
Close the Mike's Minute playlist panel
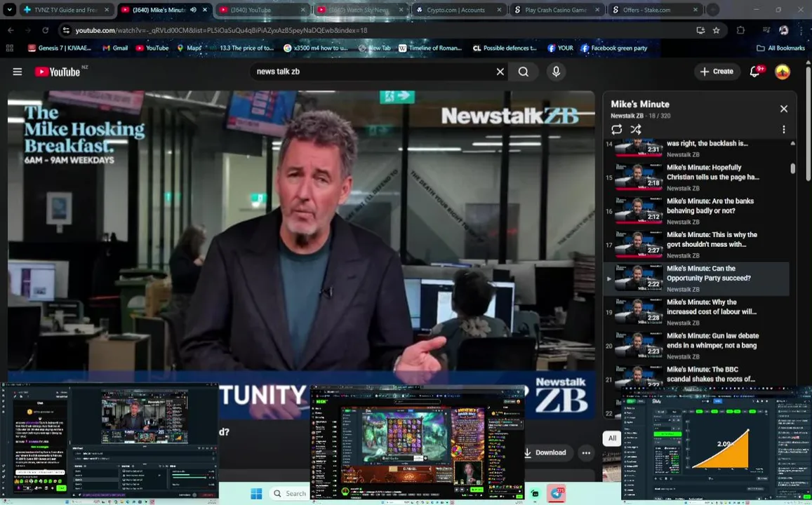pyautogui.click(x=783, y=109)
